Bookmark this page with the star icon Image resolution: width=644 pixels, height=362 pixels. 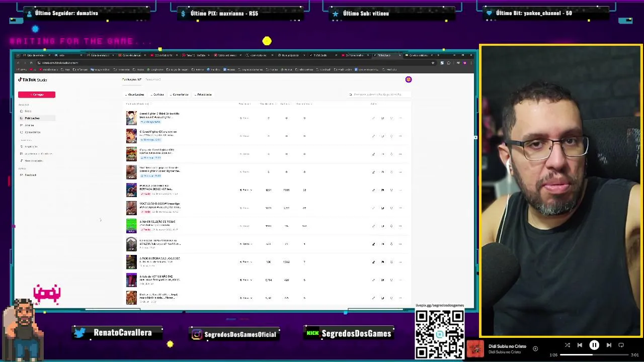pyautogui.click(x=433, y=63)
